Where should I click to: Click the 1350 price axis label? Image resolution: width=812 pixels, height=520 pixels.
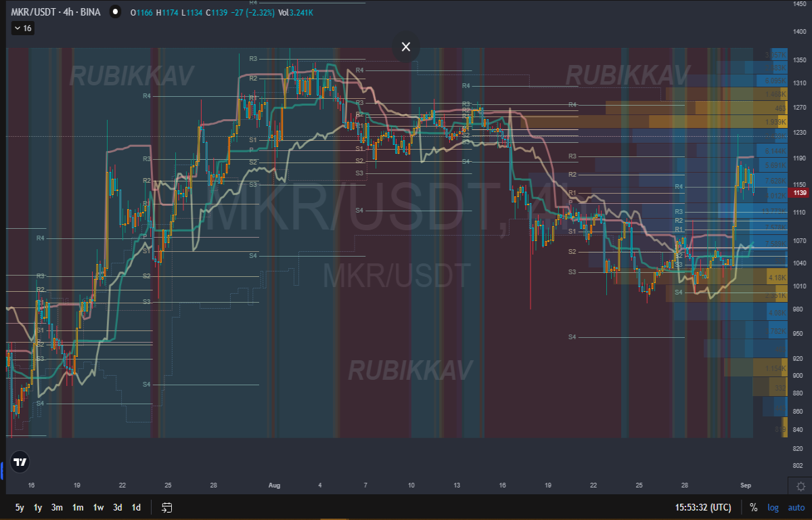[x=799, y=60]
